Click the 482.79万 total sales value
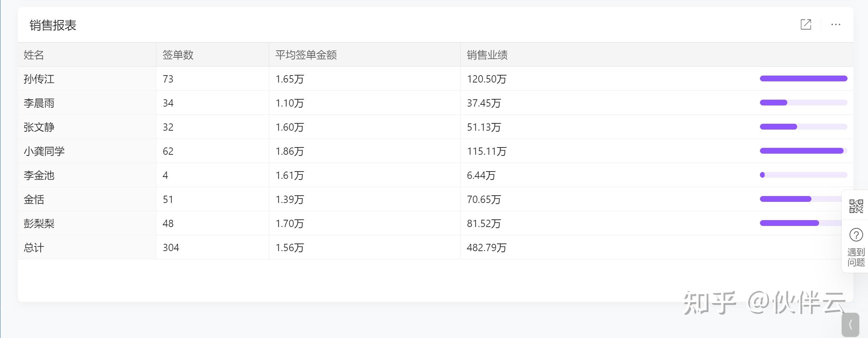 click(486, 248)
